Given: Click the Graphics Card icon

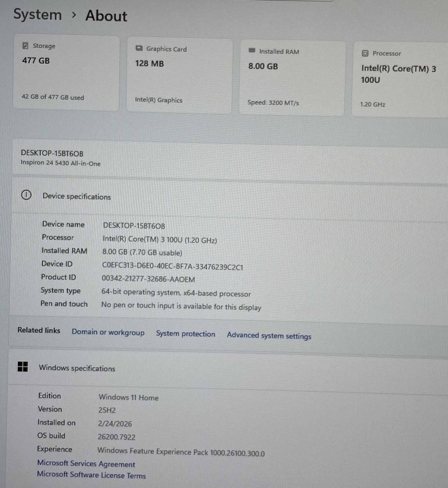Looking at the screenshot, I should click(139, 48).
